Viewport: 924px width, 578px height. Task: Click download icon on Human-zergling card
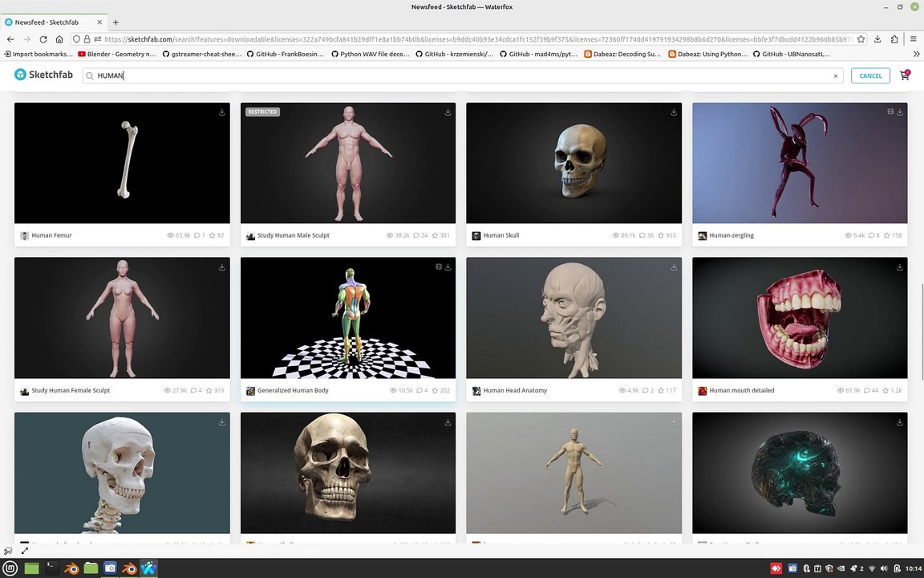tap(900, 112)
